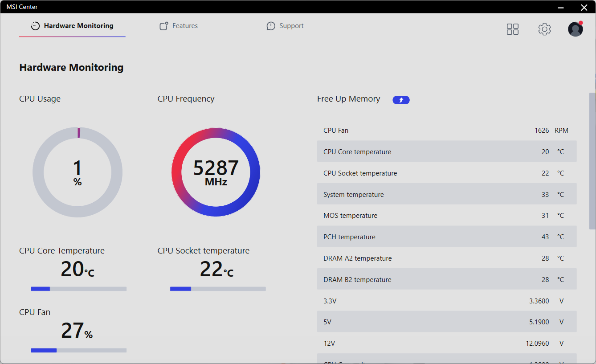This screenshot has height=364, width=596.
Task: Click the vertical scrollbar of the monitoring list
Action: click(x=592, y=161)
